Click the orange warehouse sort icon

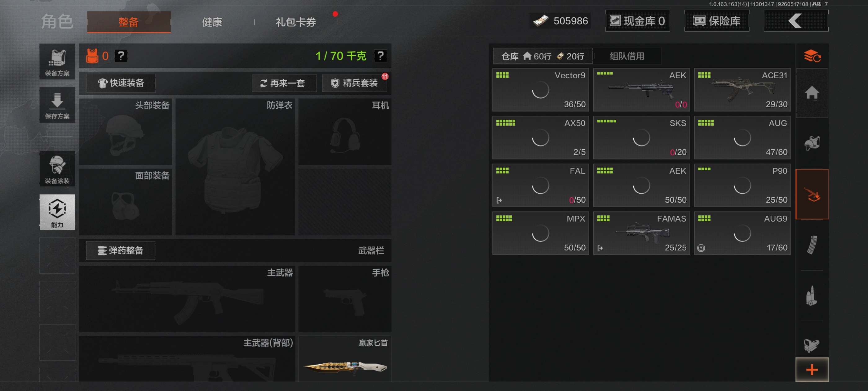pos(812,56)
